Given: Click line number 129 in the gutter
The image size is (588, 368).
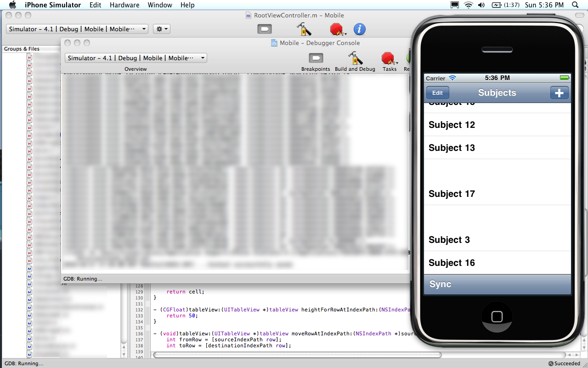Looking at the screenshot, I should tap(139, 292).
